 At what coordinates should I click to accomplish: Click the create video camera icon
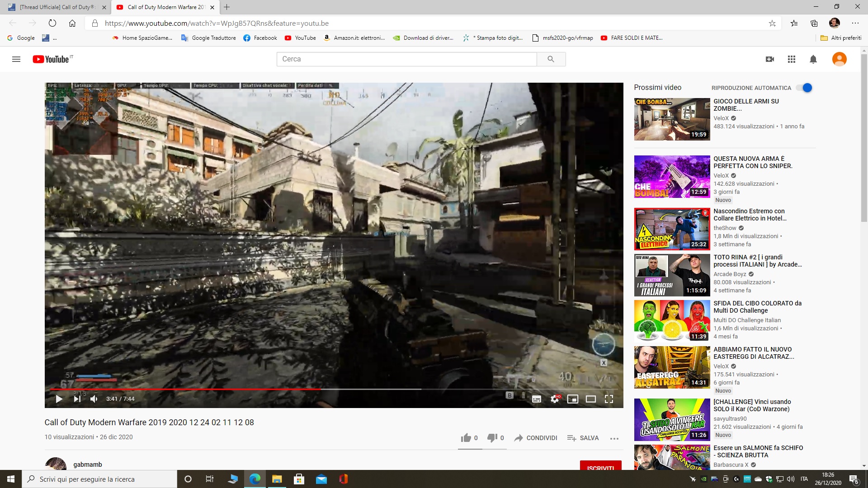[x=770, y=59]
